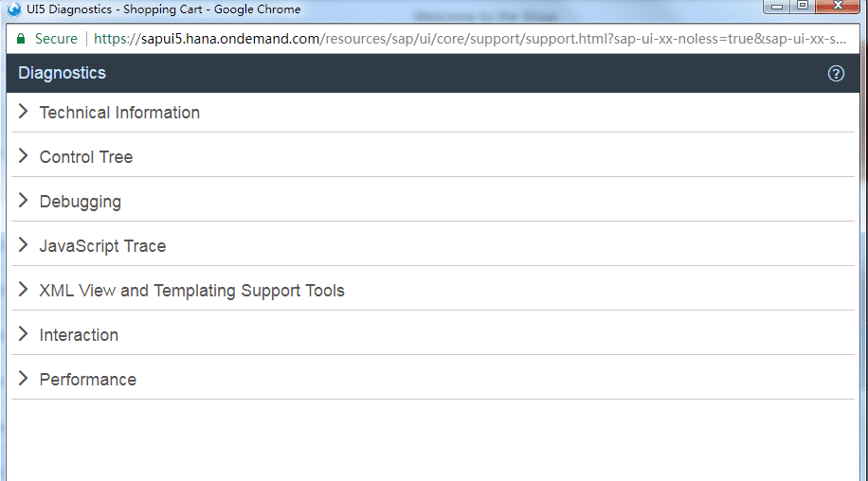Click the Performance panel label

88,380
